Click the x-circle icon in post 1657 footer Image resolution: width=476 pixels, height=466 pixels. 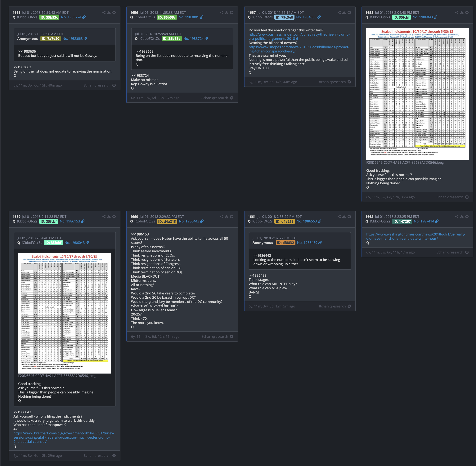pos(349,82)
